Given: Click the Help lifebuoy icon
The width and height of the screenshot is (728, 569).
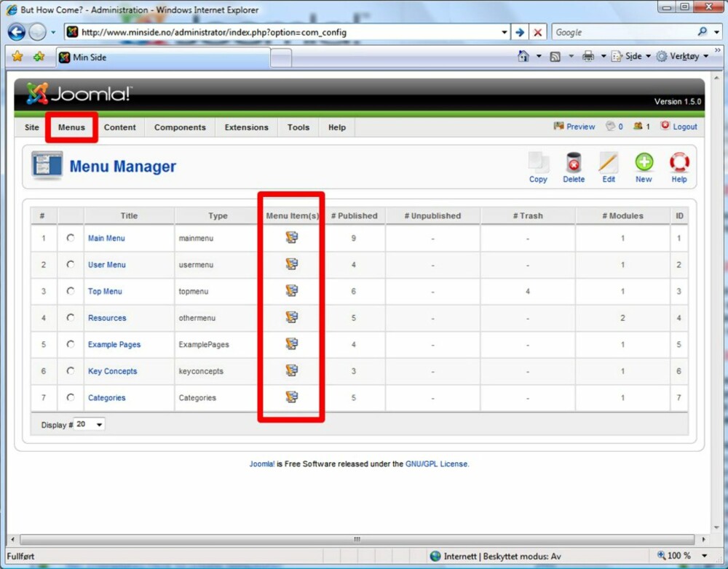Looking at the screenshot, I should click(679, 162).
